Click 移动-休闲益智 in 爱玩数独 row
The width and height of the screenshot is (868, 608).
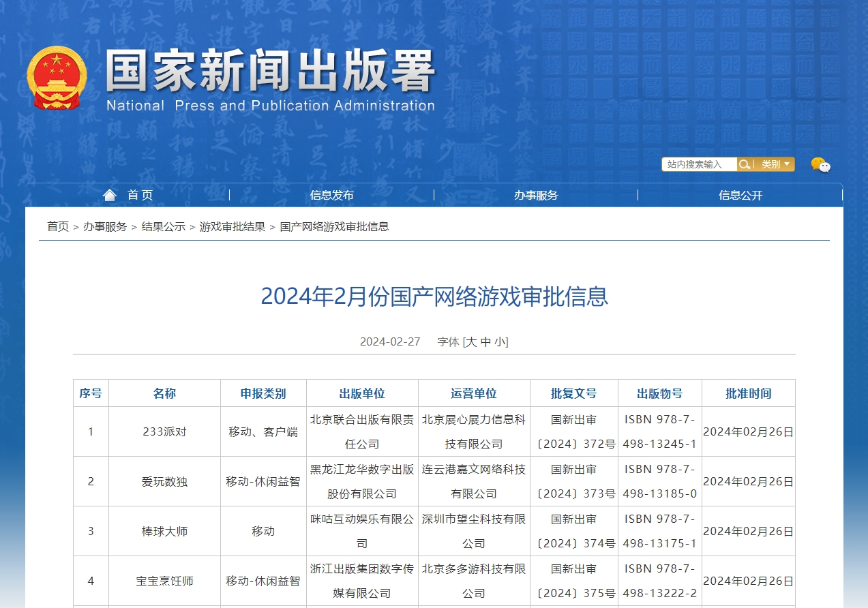(x=263, y=482)
